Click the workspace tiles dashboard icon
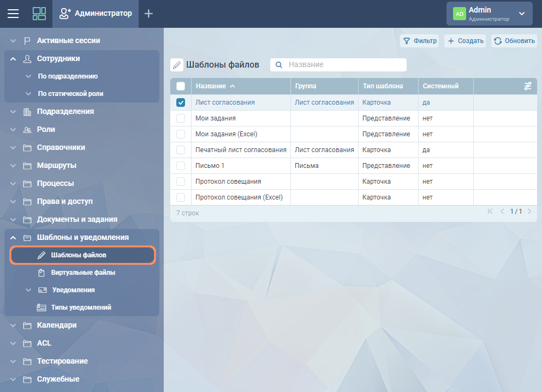 [x=39, y=14]
